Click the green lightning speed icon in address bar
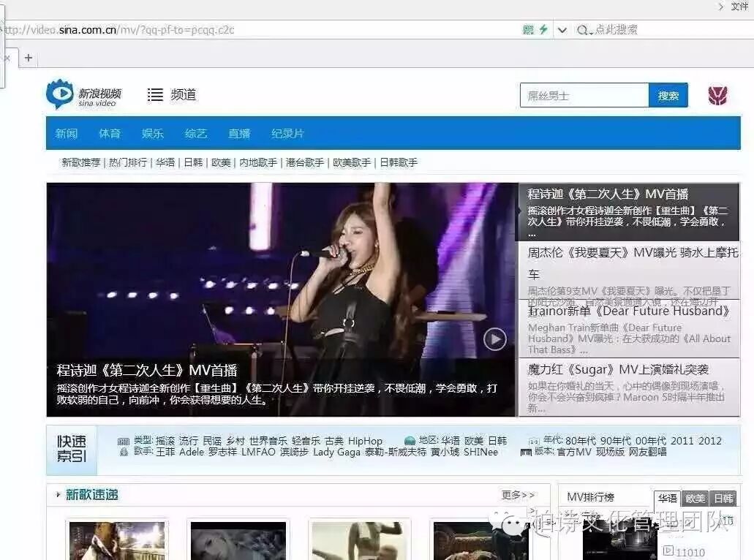The height and width of the screenshot is (560, 754). [x=543, y=30]
